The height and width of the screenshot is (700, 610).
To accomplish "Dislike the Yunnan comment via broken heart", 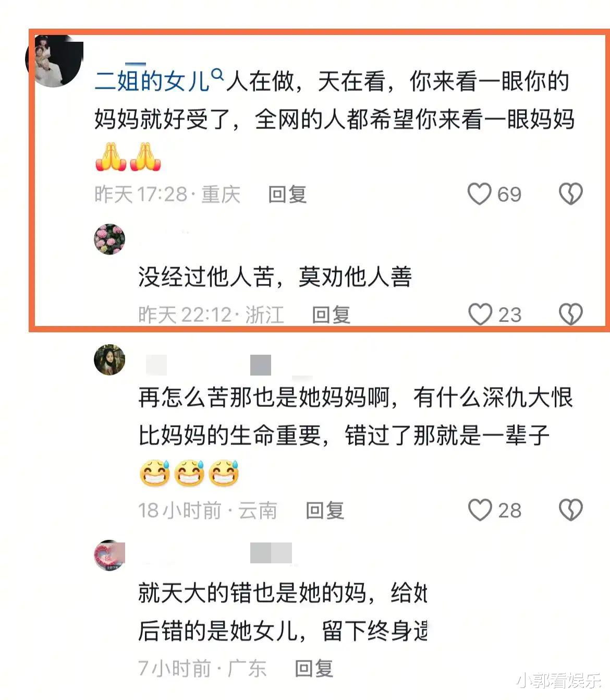I will (571, 510).
